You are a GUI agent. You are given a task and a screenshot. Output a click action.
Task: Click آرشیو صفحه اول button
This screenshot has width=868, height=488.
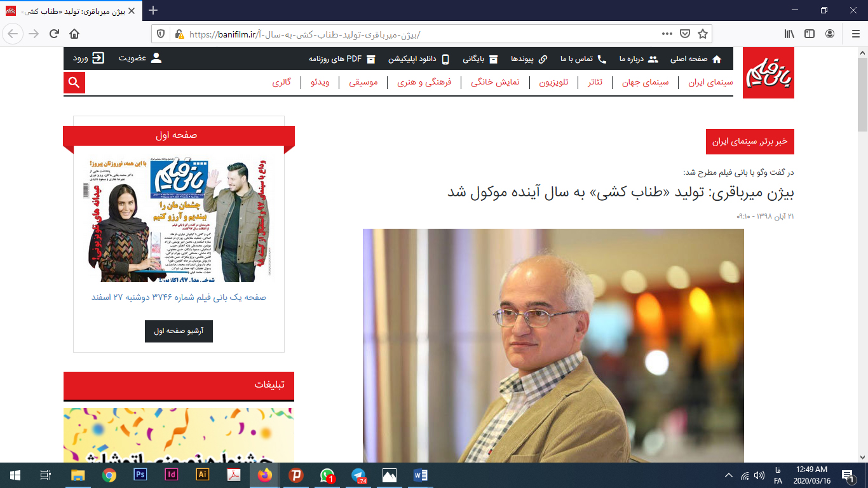[179, 331]
